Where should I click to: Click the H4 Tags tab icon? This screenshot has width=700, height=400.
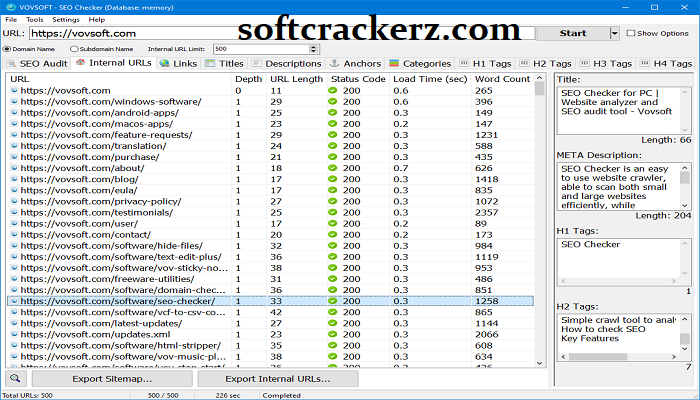(644, 63)
